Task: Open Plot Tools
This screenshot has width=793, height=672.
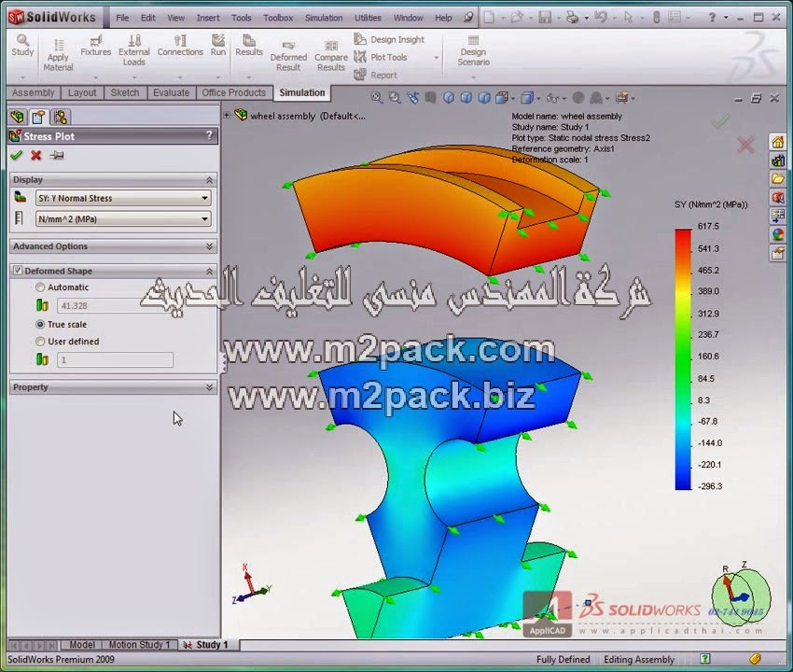Action: pos(381,57)
